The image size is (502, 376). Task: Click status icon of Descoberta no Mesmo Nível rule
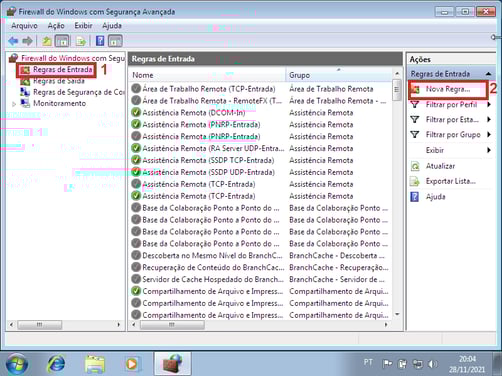click(x=136, y=255)
